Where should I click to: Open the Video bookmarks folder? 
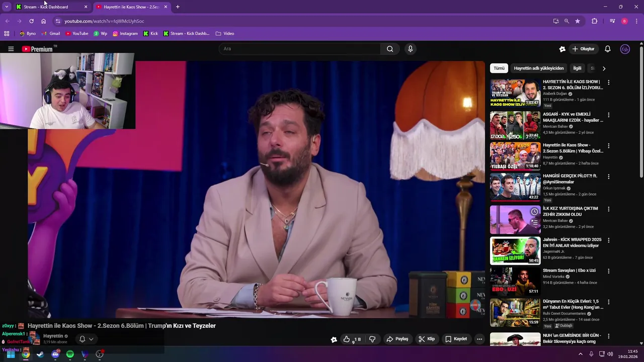225,34
